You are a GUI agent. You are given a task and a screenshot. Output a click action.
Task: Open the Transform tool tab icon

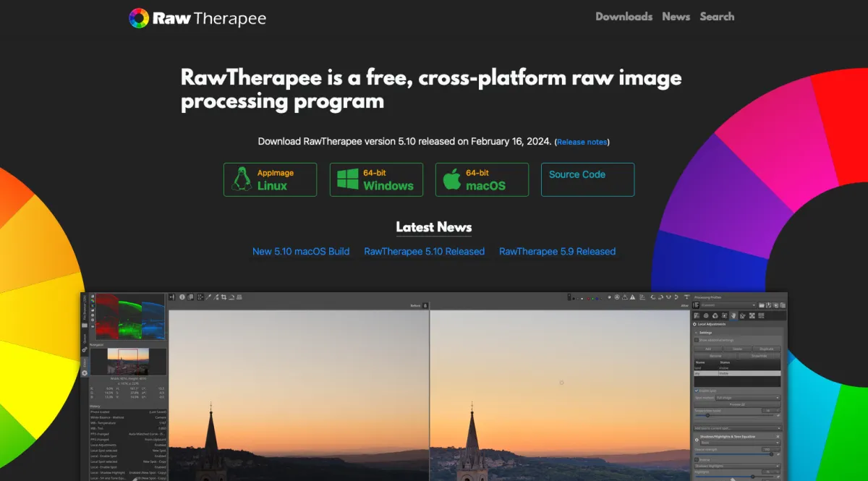(743, 316)
